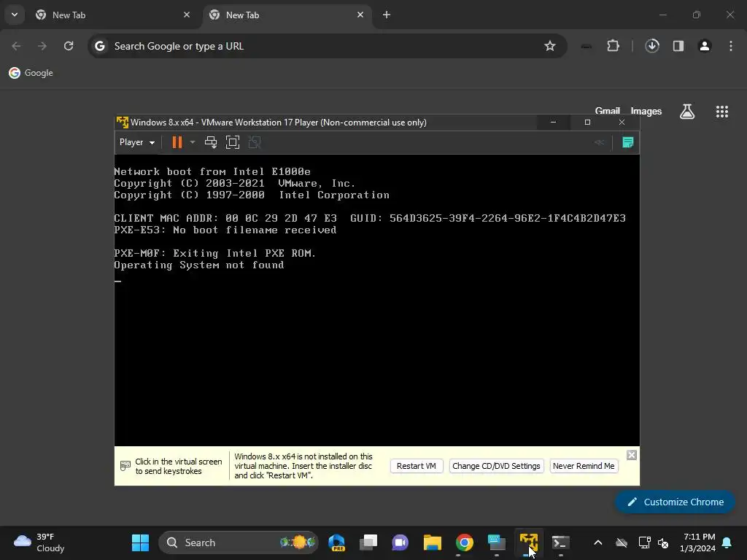
Task: Switch to the first New Tab in Chrome
Action: pos(112,15)
